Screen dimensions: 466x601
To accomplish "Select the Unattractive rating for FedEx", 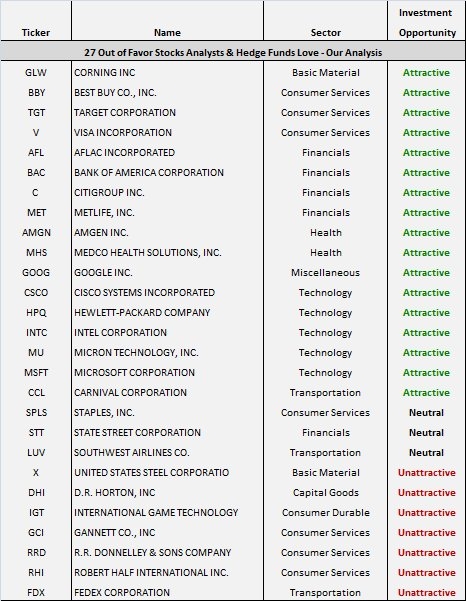I will pos(427,593).
